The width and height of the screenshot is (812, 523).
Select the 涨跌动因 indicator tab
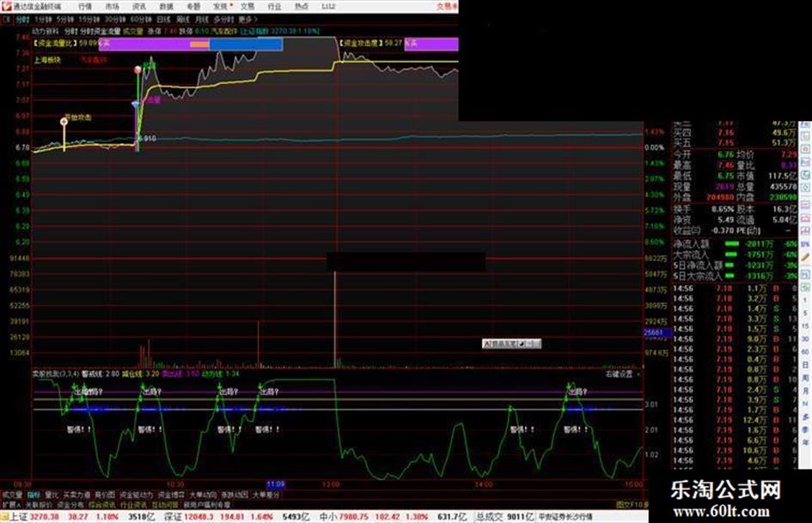pos(235,495)
